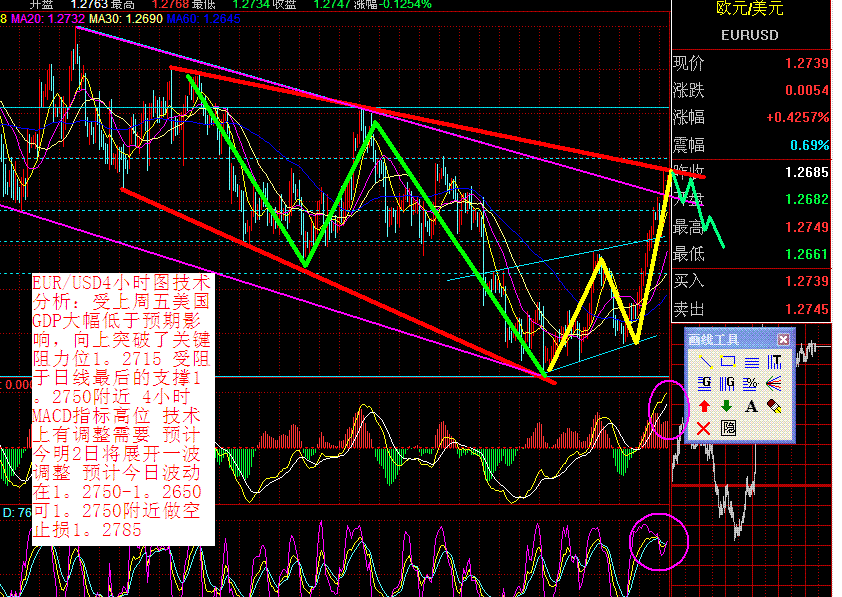Select the vertical golden ratio G lines tool

pyautogui.click(x=728, y=384)
